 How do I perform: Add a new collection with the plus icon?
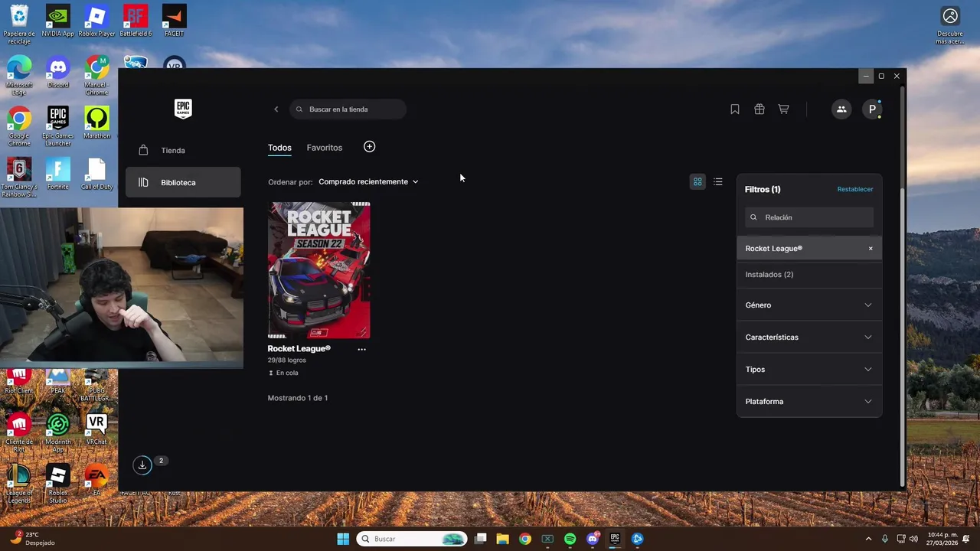pos(369,147)
